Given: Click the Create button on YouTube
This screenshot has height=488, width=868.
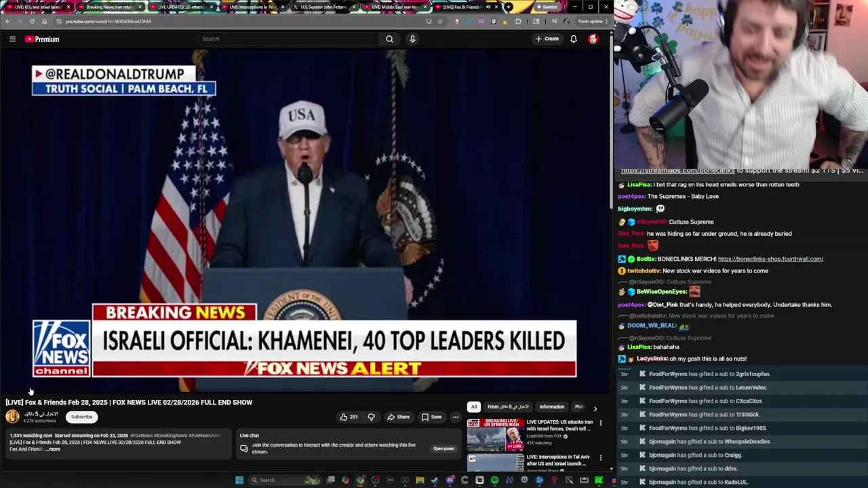Looking at the screenshot, I should 547,39.
